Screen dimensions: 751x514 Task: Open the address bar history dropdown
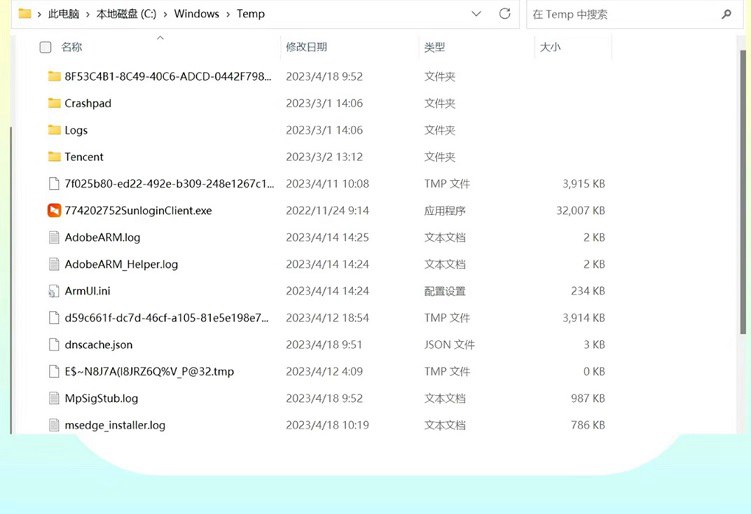tap(476, 14)
